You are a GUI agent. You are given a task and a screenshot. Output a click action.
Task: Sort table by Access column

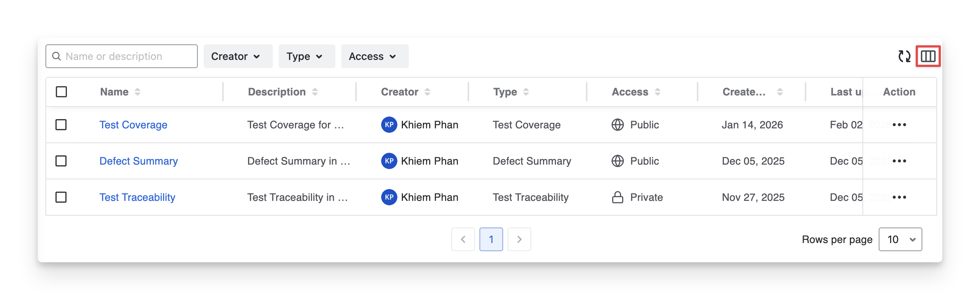[657, 92]
